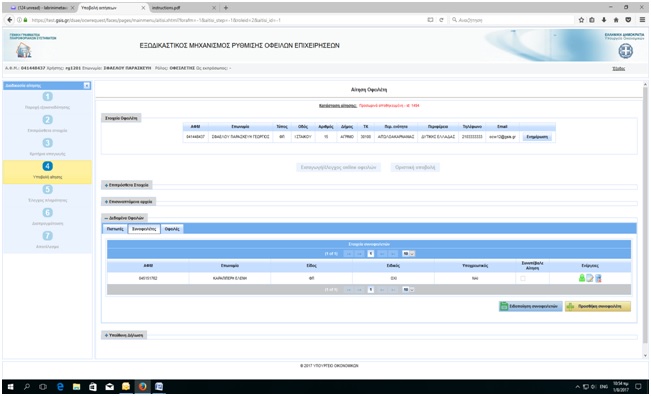This screenshot has height=396, width=651.
Task: Click the Ειδοποίηση συνοφειλετών button
Action: pos(531,306)
